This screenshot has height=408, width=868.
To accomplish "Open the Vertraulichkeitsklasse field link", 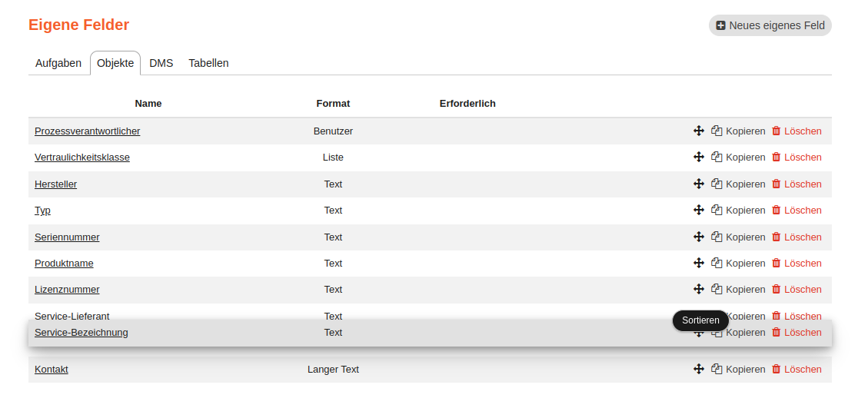I will (x=81, y=158).
